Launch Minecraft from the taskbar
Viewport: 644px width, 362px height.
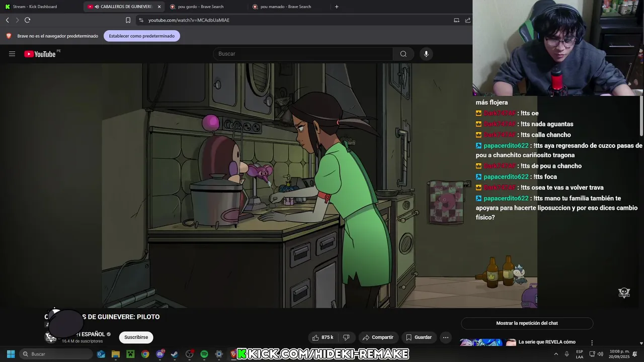tap(130, 354)
